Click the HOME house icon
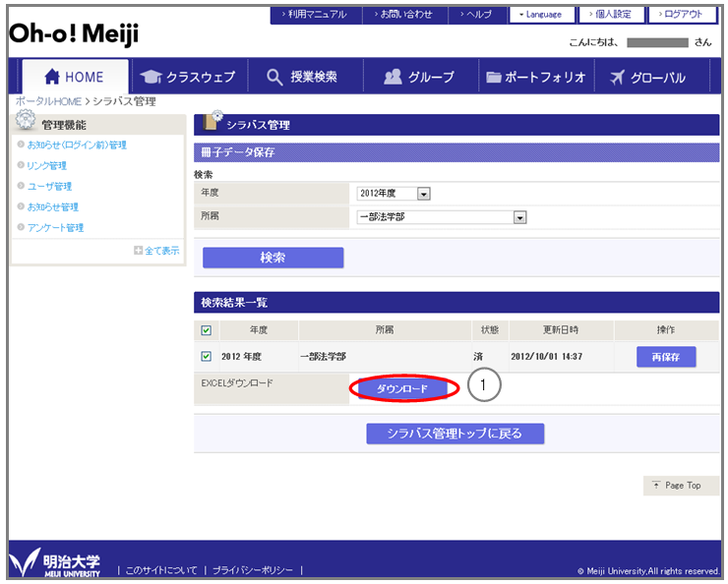The height and width of the screenshot is (584, 728). (x=52, y=77)
